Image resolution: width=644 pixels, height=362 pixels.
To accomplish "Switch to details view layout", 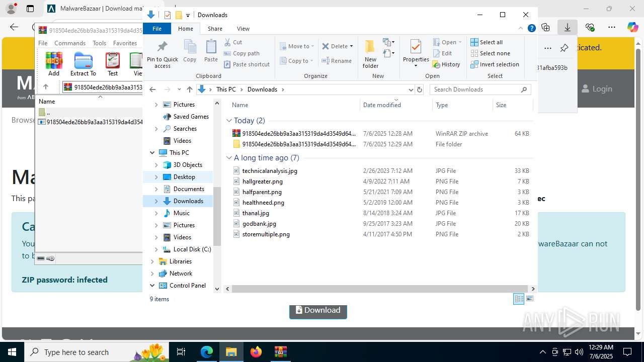I will (x=519, y=299).
